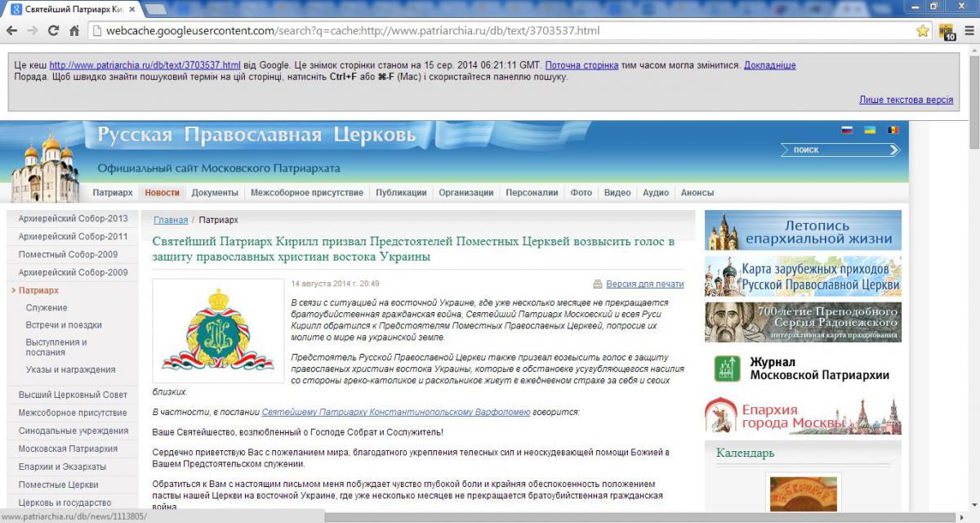Open the Патриарху Константинопольскому Варфоломею link
Viewport: 980px width, 523px height.
[396, 413]
